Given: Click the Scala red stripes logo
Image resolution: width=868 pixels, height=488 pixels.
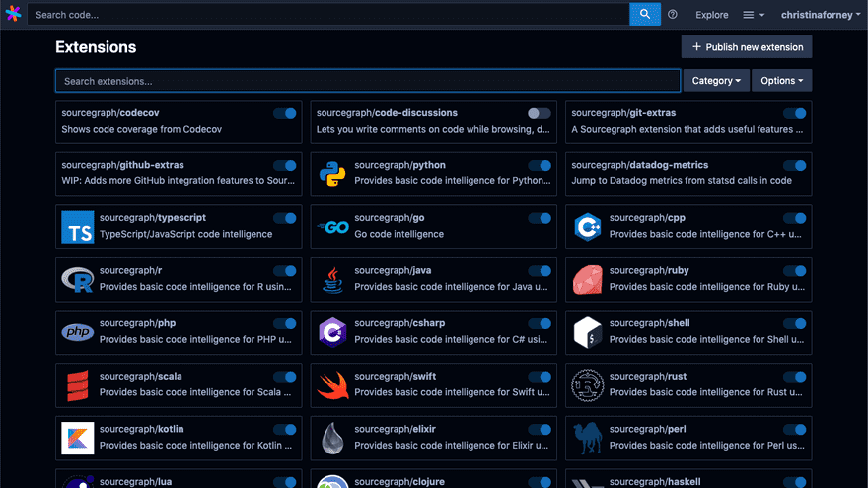Looking at the screenshot, I should pos(78,385).
